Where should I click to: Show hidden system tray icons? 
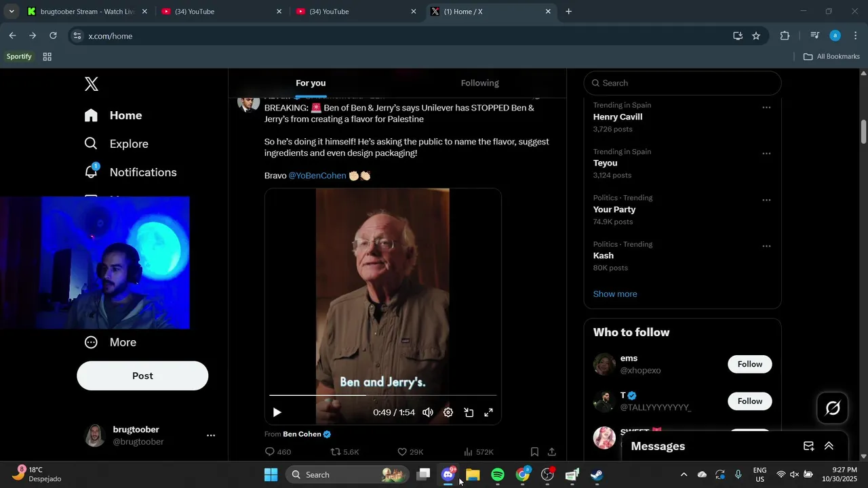pos(684,474)
